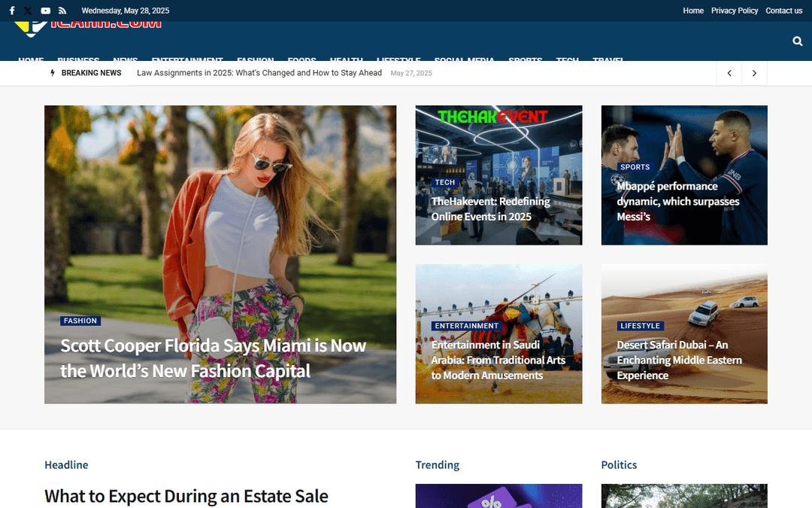Open the FASHION navigation menu item
The width and height of the screenshot is (812, 508).
[256, 59]
